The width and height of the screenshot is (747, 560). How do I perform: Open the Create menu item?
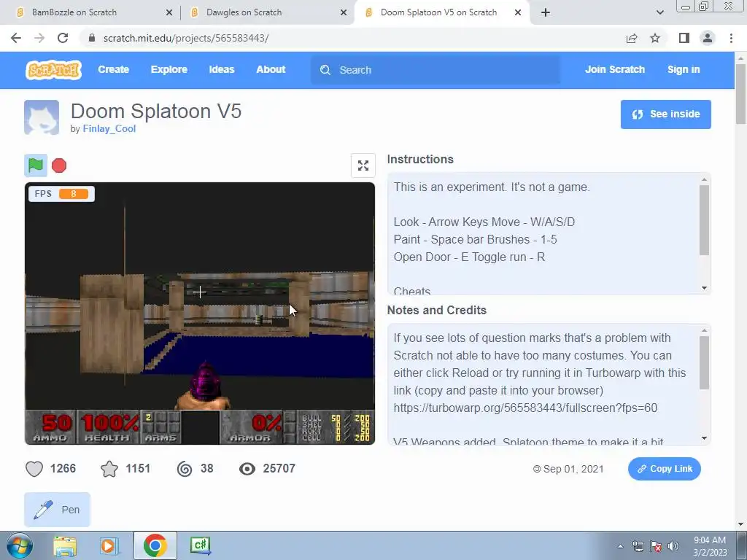[113, 69]
